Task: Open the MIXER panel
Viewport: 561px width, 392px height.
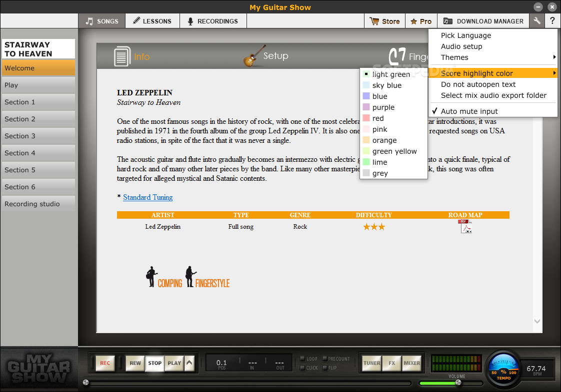Action: coord(412,363)
